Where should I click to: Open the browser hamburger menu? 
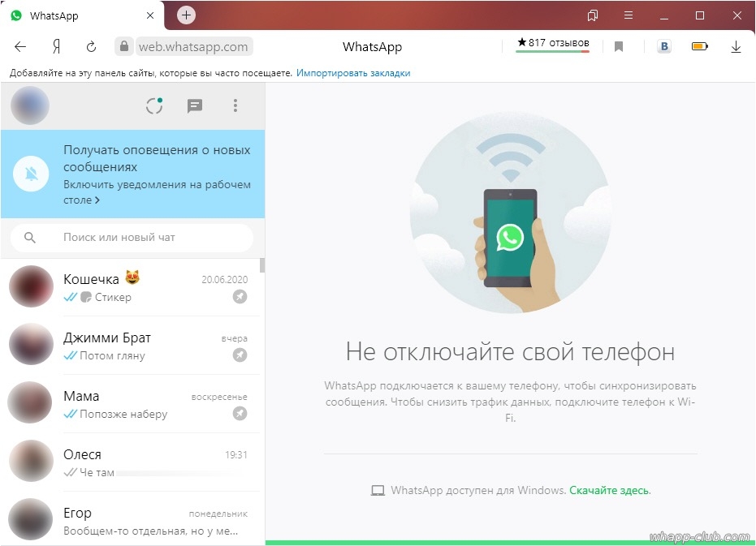click(629, 15)
